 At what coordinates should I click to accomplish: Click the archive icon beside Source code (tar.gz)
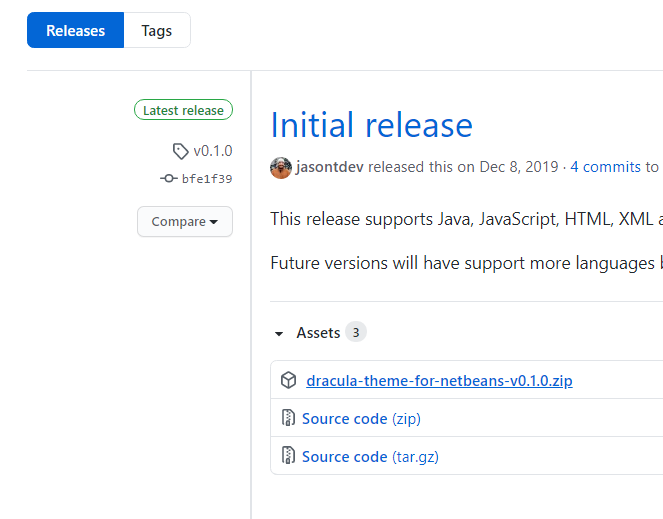coord(288,456)
